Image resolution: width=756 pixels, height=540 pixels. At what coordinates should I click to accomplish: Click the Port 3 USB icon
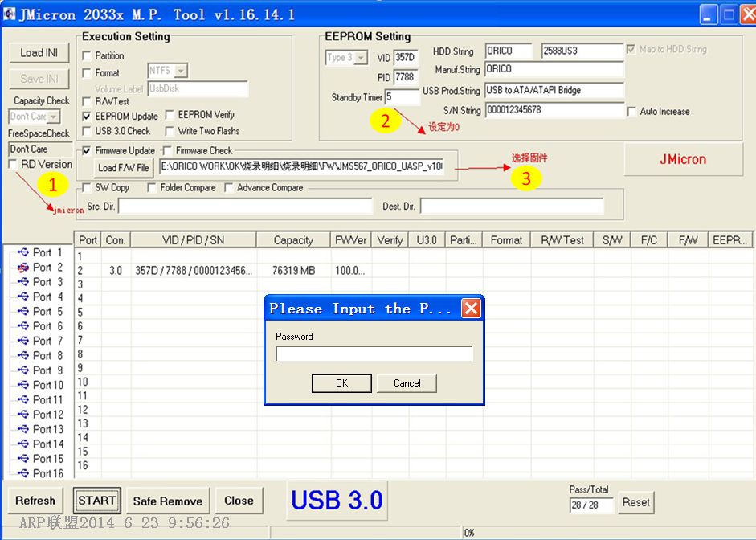pos(22,281)
